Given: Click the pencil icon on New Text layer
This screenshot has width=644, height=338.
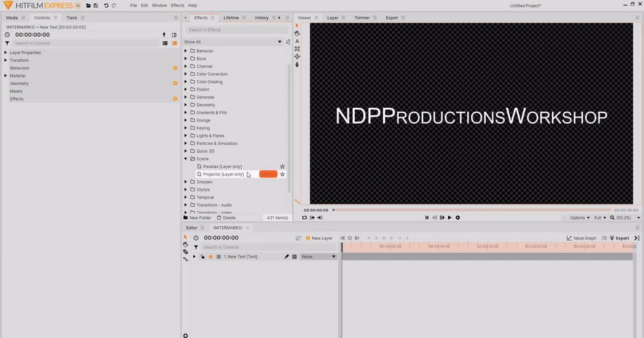Looking at the screenshot, I should click(x=287, y=256).
